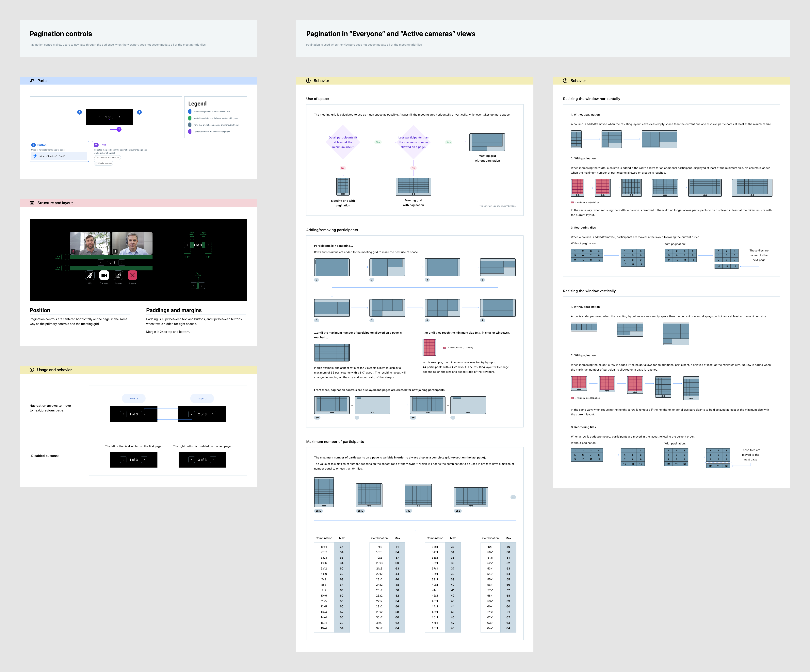Click the Disabled buttons: label
Viewport: 810px width, 672px height.
45,456
